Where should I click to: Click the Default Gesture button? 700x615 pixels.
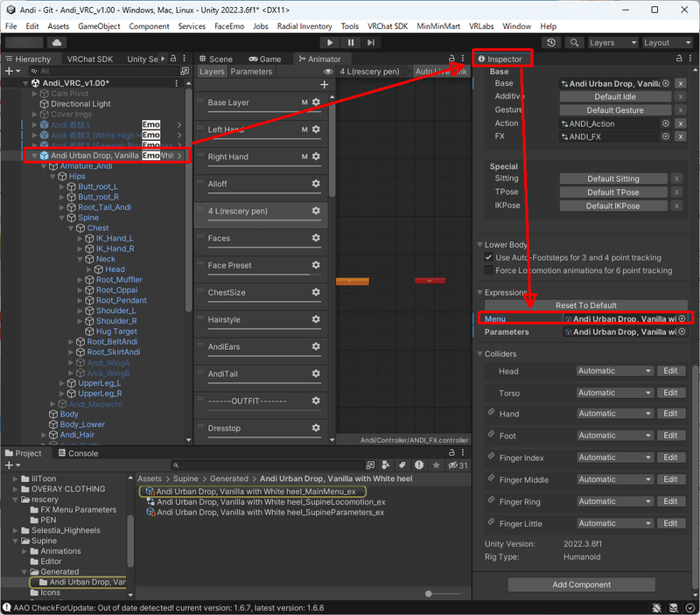tap(615, 110)
